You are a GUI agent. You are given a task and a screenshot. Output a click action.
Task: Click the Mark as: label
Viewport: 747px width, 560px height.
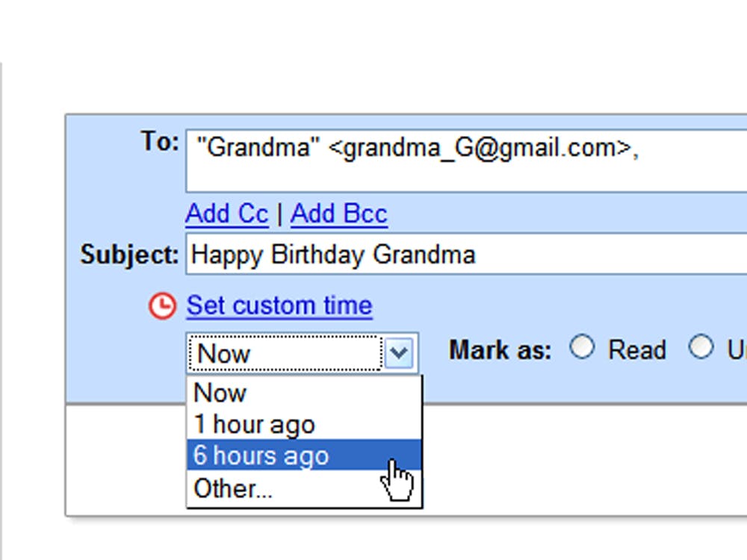(x=500, y=350)
